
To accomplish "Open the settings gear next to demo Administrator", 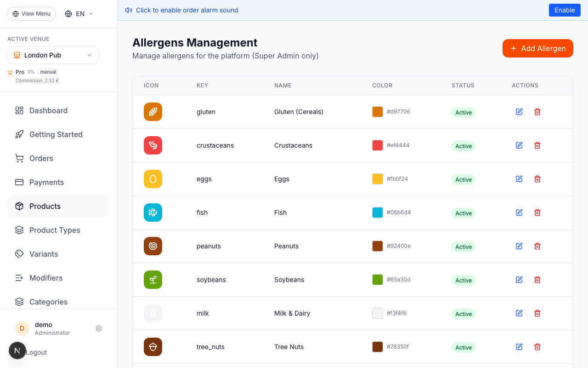I will click(x=99, y=328).
